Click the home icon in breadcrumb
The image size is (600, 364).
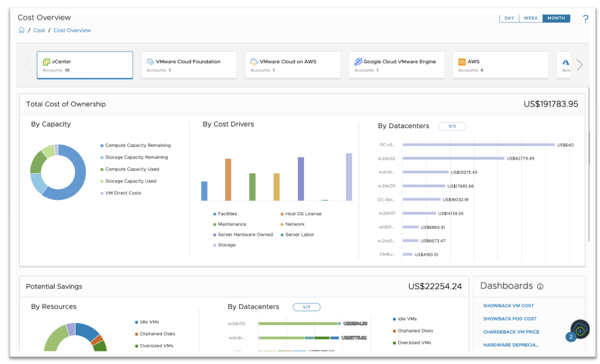click(x=21, y=30)
